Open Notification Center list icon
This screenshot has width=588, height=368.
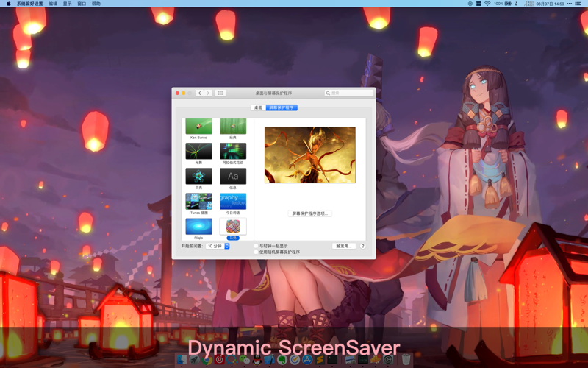[578, 4]
